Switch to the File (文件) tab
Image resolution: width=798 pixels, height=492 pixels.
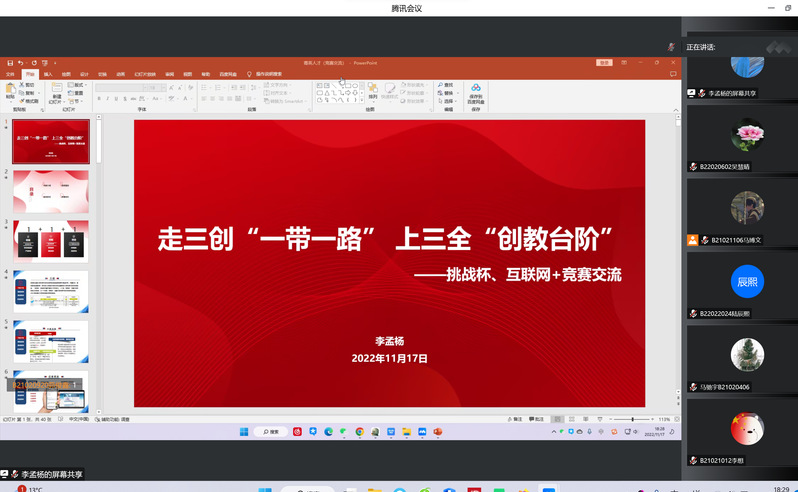11,74
